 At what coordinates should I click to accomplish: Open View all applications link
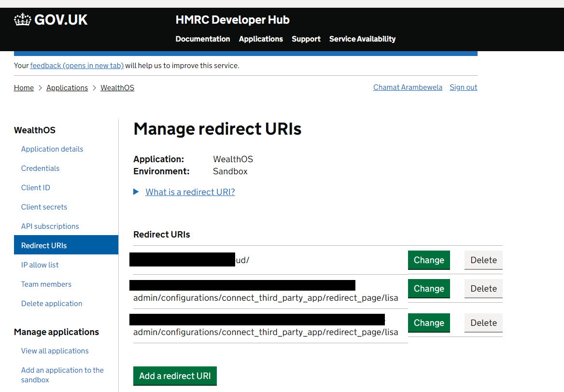(x=55, y=350)
